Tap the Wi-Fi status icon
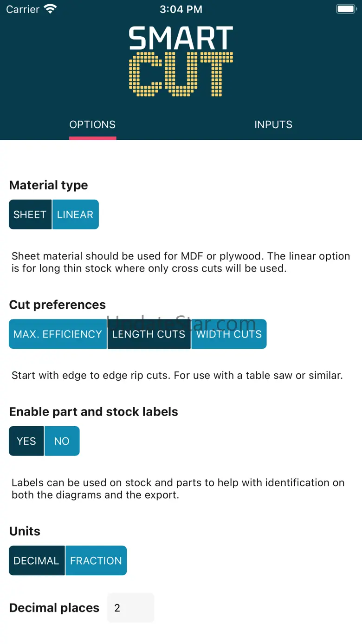This screenshot has width=362, height=644. (50, 9)
